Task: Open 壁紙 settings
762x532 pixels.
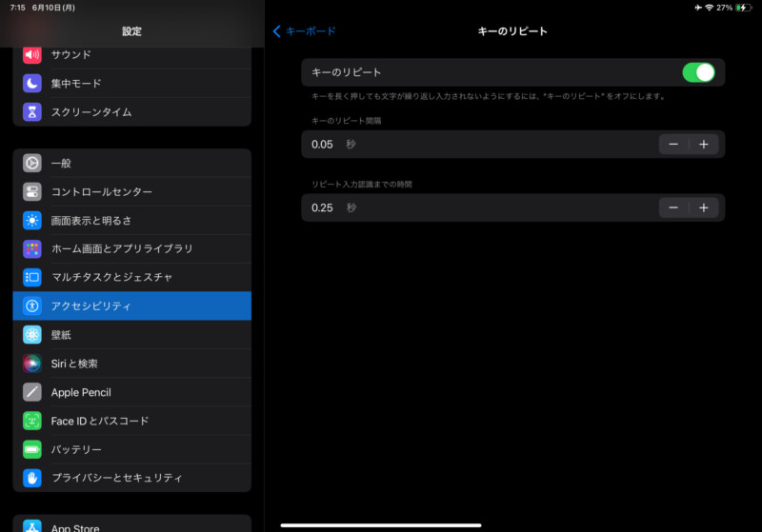Action: click(132, 334)
